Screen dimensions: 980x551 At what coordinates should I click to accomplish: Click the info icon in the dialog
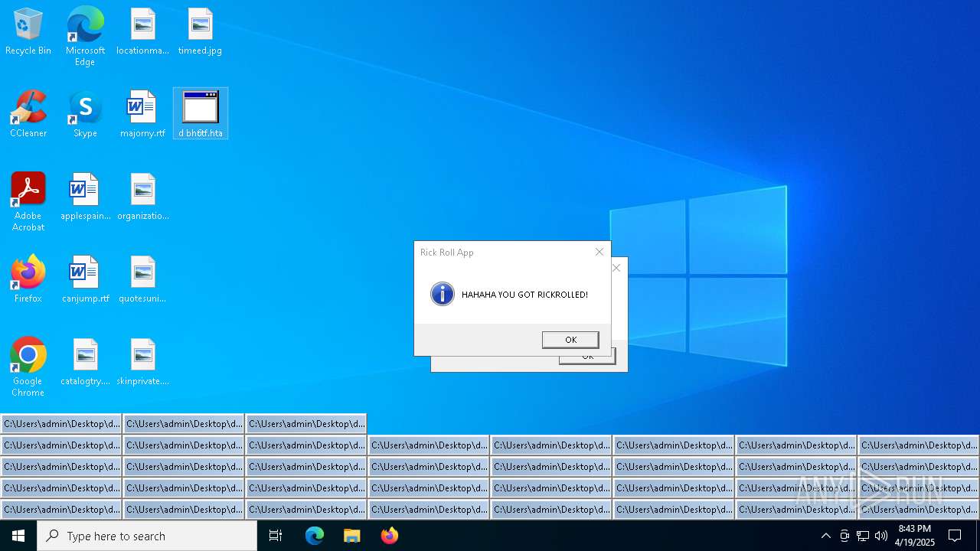point(443,294)
